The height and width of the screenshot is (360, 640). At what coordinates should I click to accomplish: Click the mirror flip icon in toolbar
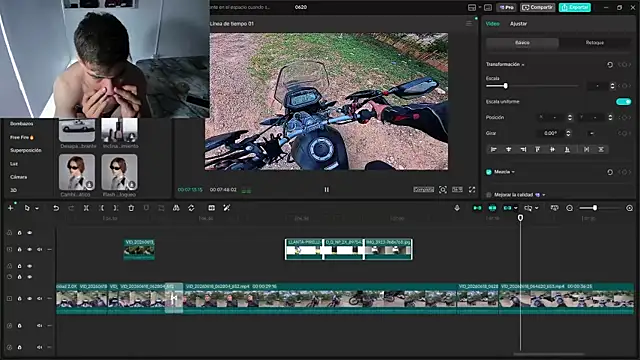tap(176, 208)
